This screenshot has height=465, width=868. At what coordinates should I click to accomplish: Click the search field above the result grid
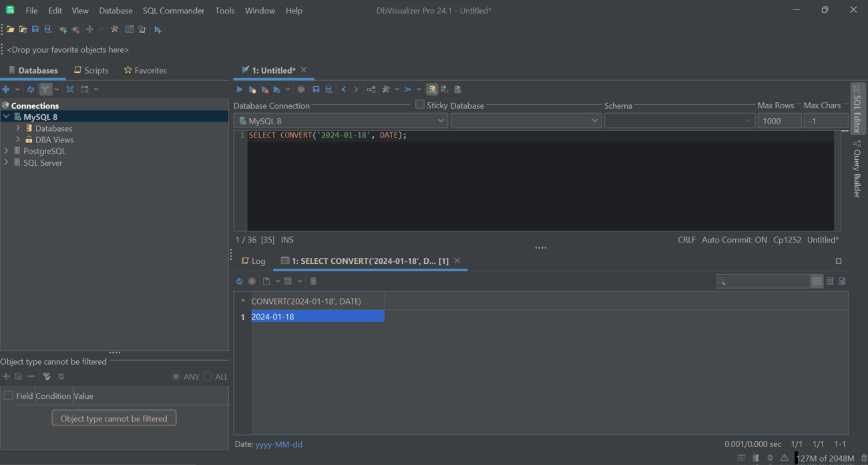763,281
